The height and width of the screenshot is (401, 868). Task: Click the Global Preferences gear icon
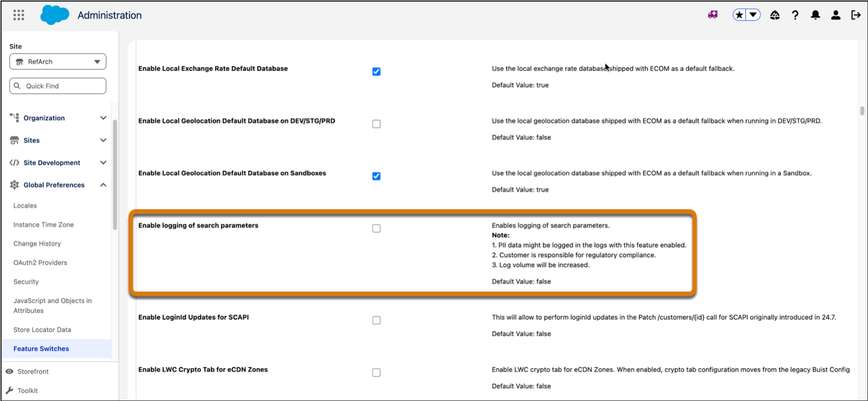pos(14,185)
